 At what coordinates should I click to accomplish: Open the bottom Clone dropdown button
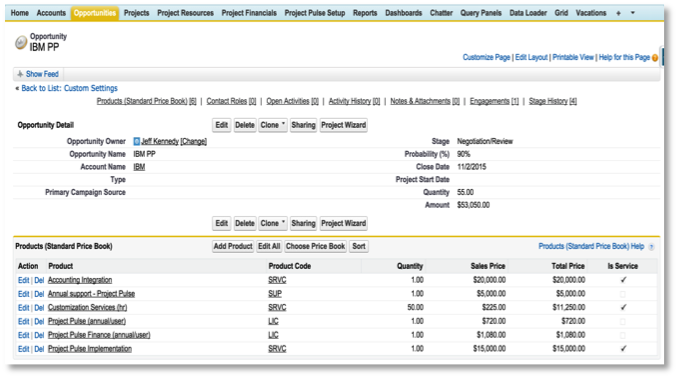tap(273, 224)
